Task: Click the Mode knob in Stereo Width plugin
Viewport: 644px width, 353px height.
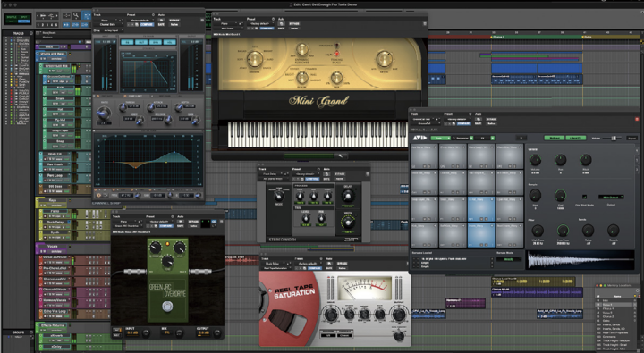Action: [279, 197]
